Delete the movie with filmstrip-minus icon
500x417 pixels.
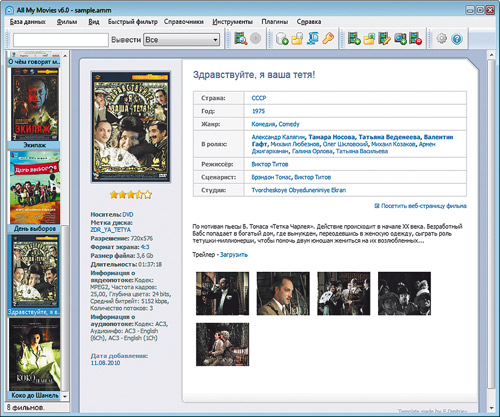tap(415, 39)
